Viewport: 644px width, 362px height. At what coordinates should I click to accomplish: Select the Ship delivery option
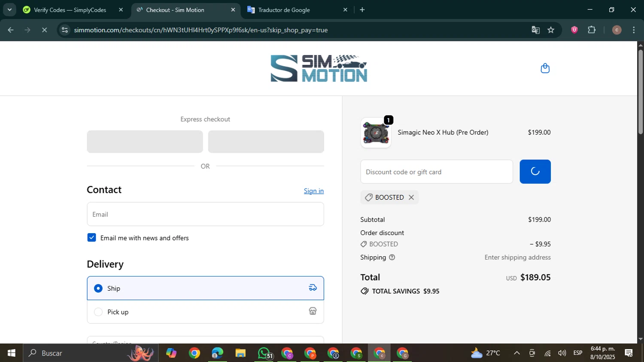click(205, 288)
